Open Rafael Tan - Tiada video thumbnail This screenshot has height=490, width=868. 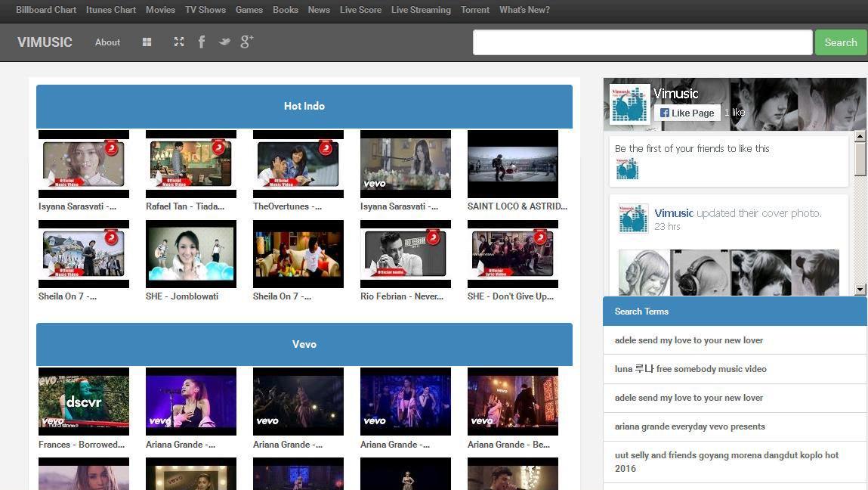click(191, 164)
